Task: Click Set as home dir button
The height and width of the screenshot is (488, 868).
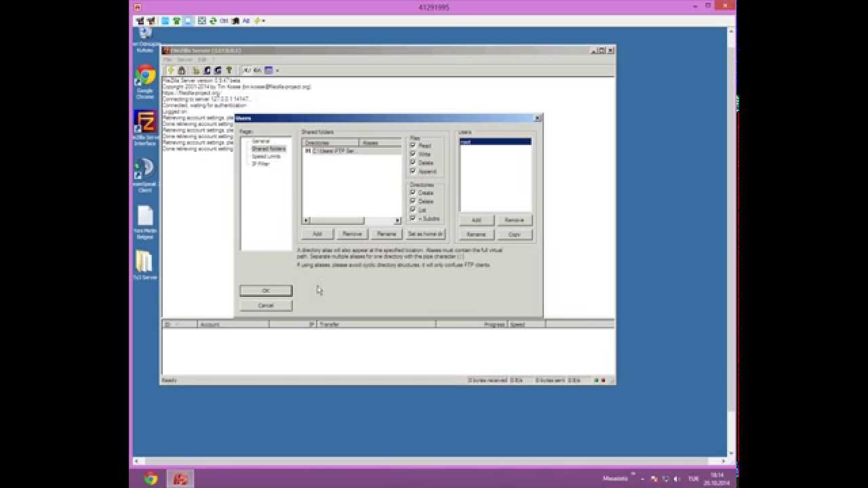Action: coord(425,234)
